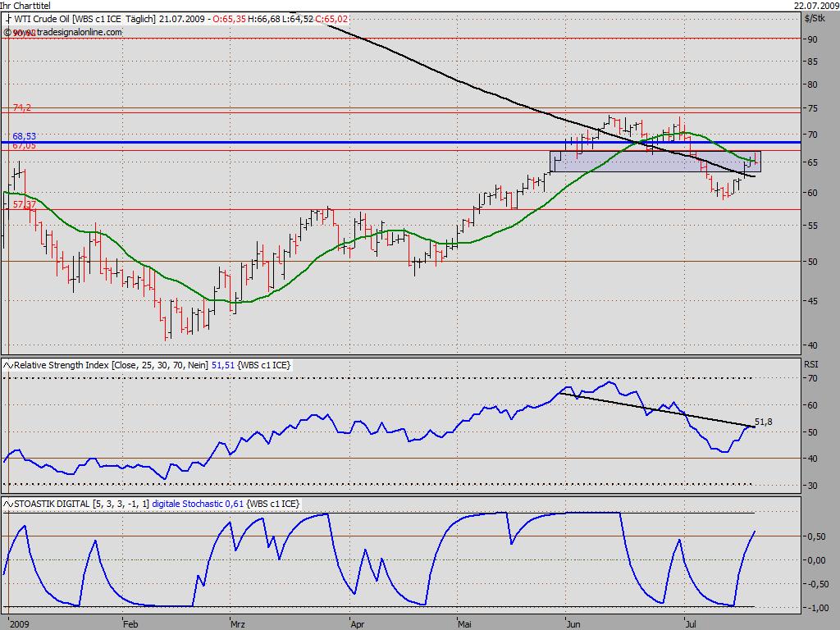Click the line icon beside Relative Strength Index

[8, 365]
